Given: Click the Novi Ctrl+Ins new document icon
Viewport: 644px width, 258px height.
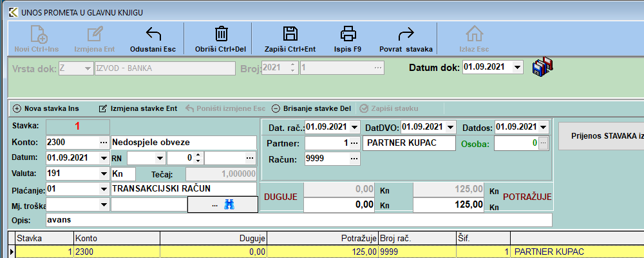Looking at the screenshot, I should point(39,34).
